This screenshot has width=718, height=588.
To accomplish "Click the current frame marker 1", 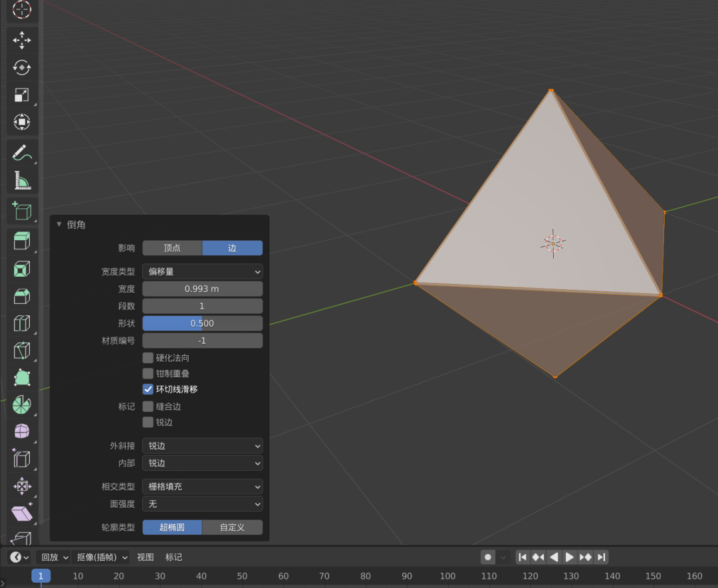I will (x=41, y=576).
